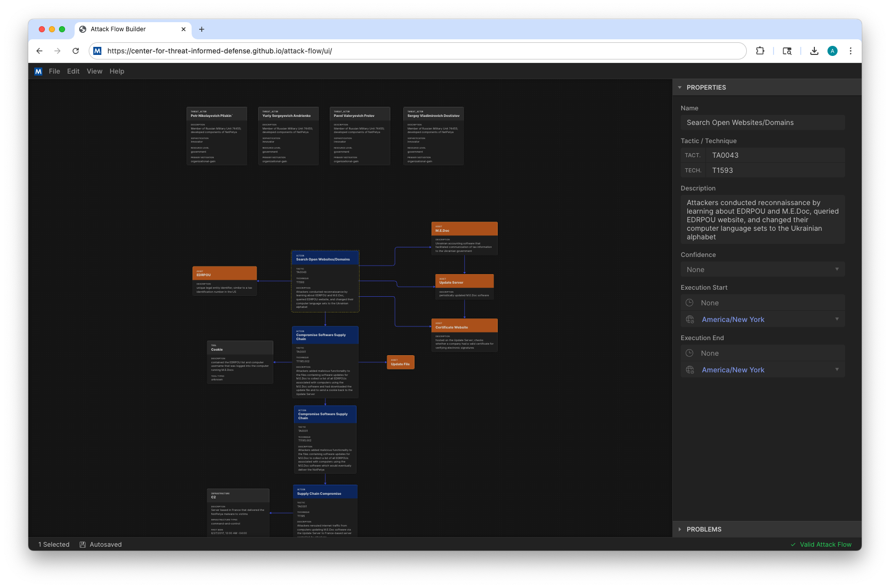Open the Help menu
This screenshot has height=588, width=890.
point(117,72)
